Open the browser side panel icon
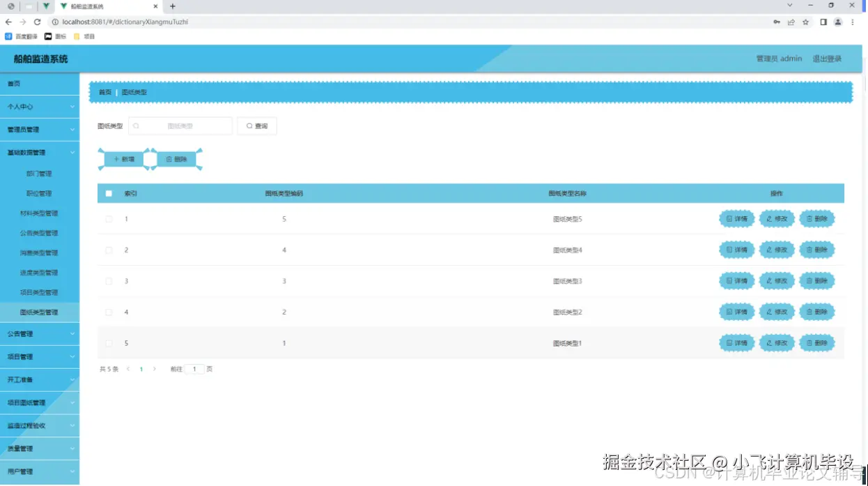The width and height of the screenshot is (868, 486). pos(823,22)
